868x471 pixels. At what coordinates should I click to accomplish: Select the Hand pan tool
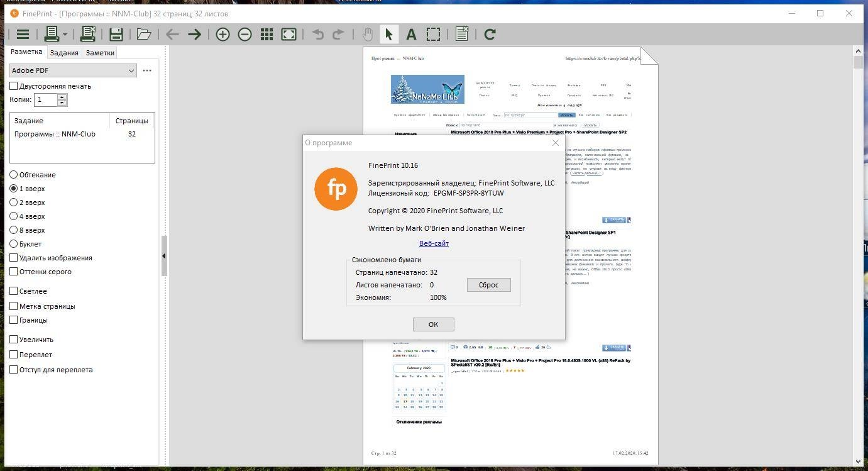pos(367,35)
